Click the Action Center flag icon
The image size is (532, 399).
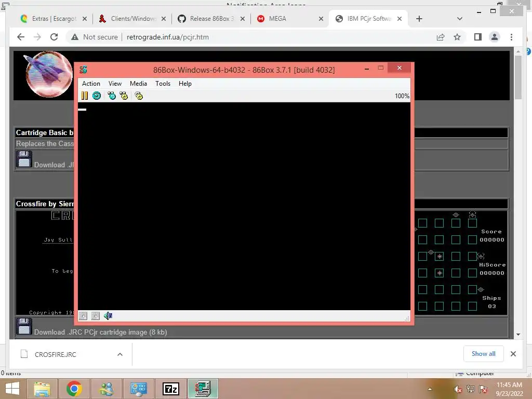[x=483, y=389]
